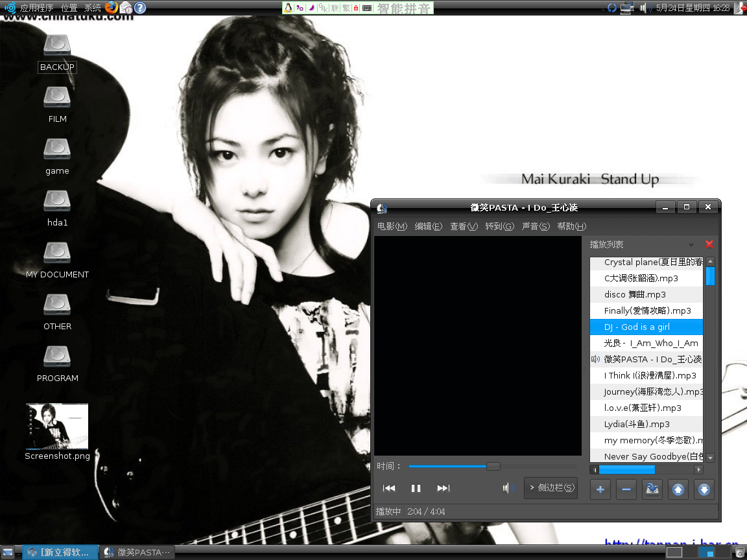Switch to the first workspace in the pager
Screen dimensions: 747x560
click(674, 552)
